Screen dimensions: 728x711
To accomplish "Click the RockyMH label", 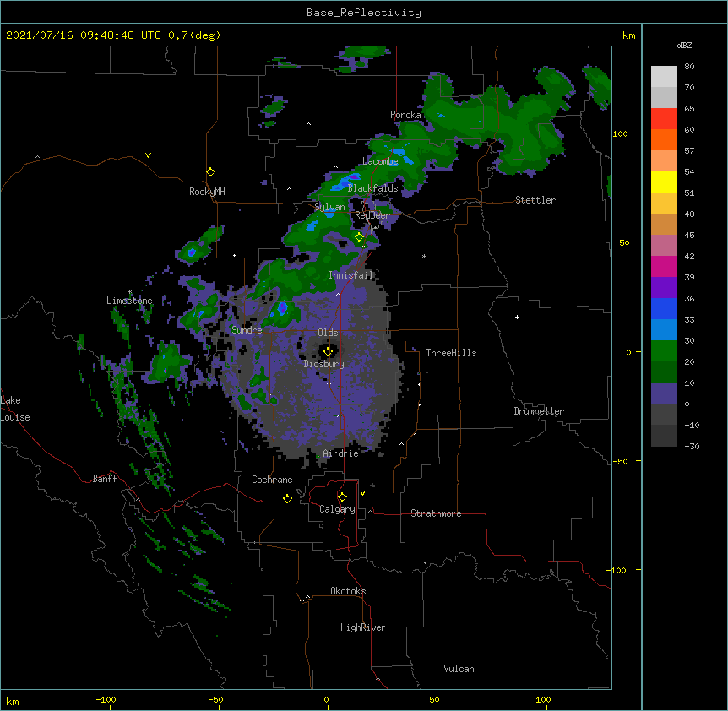I will coord(207,192).
